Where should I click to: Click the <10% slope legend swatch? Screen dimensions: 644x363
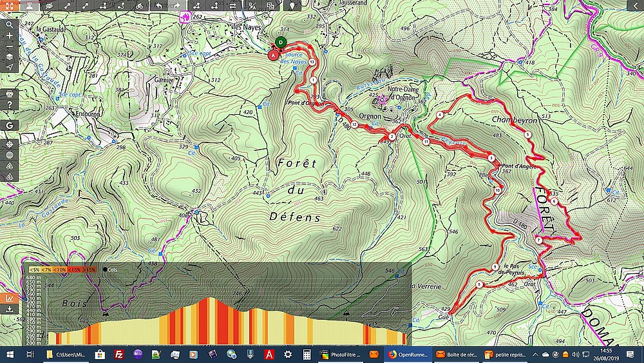pyautogui.click(x=59, y=270)
